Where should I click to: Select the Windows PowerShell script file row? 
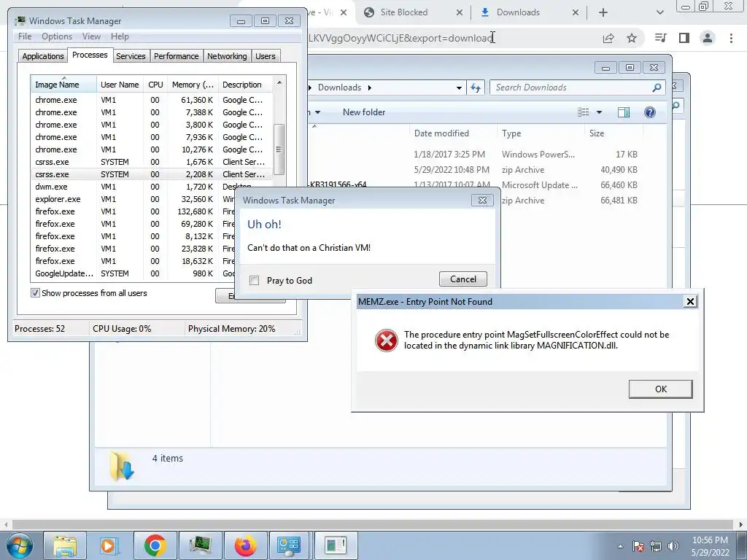click(x=476, y=155)
